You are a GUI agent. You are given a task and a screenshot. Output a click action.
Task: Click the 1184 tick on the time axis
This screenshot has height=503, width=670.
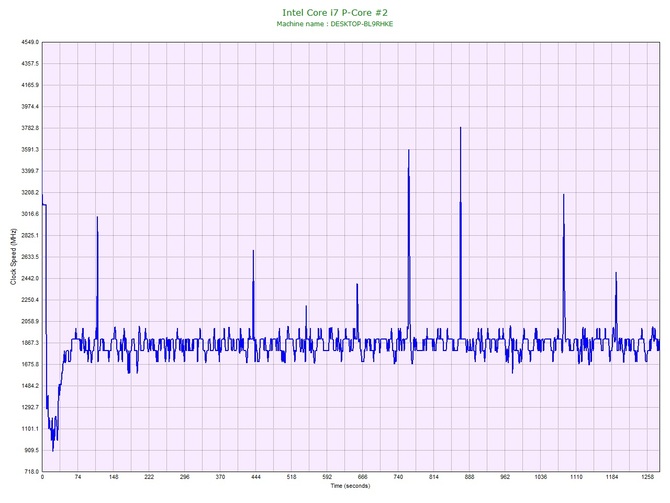[611, 477]
